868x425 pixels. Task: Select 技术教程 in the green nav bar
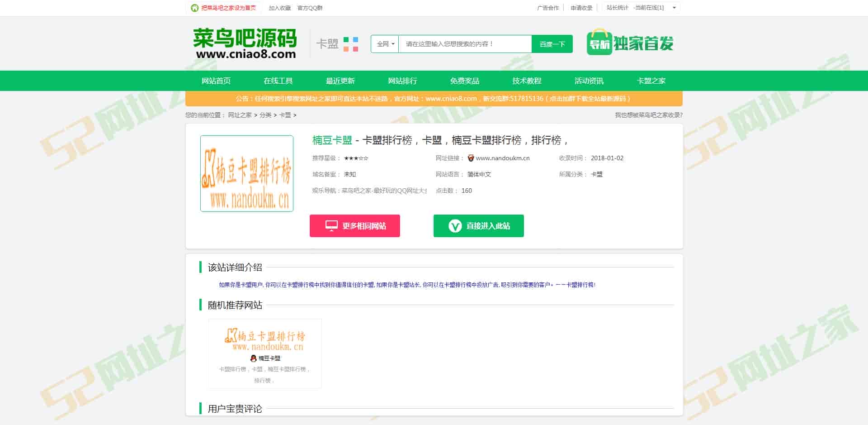click(x=527, y=81)
